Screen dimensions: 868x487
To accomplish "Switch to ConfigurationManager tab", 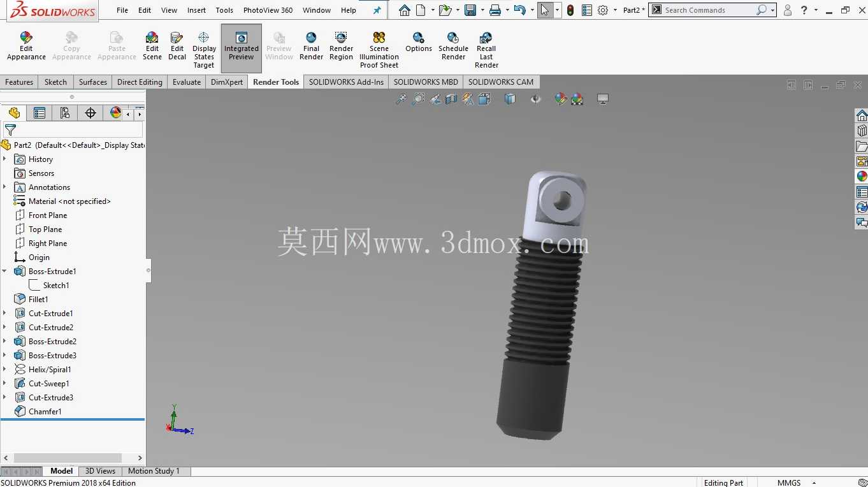I will coord(65,113).
